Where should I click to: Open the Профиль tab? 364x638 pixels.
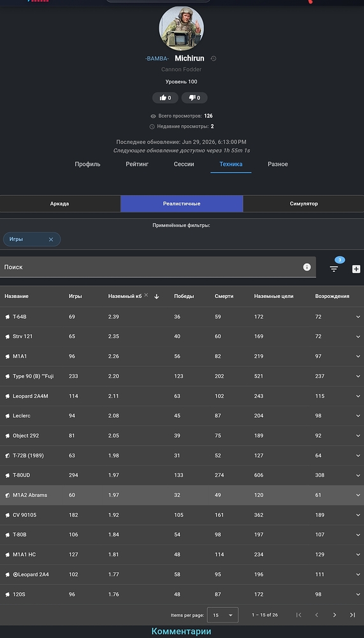pyautogui.click(x=87, y=164)
